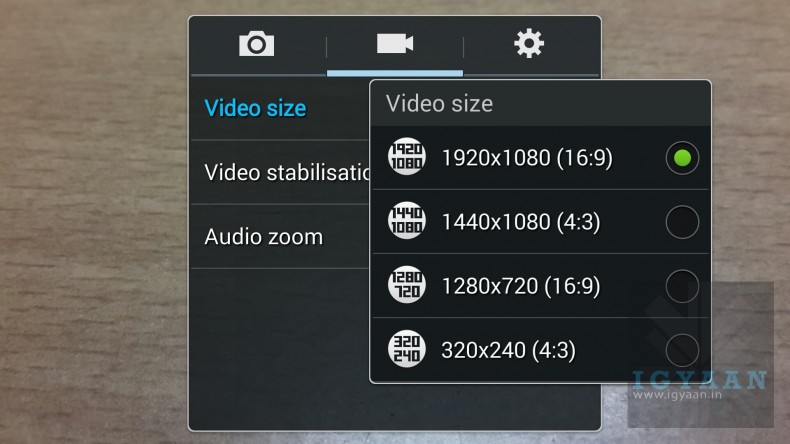Choose the 1920x1080 (16:9) option text
The height and width of the screenshot is (444, 790).
(527, 158)
